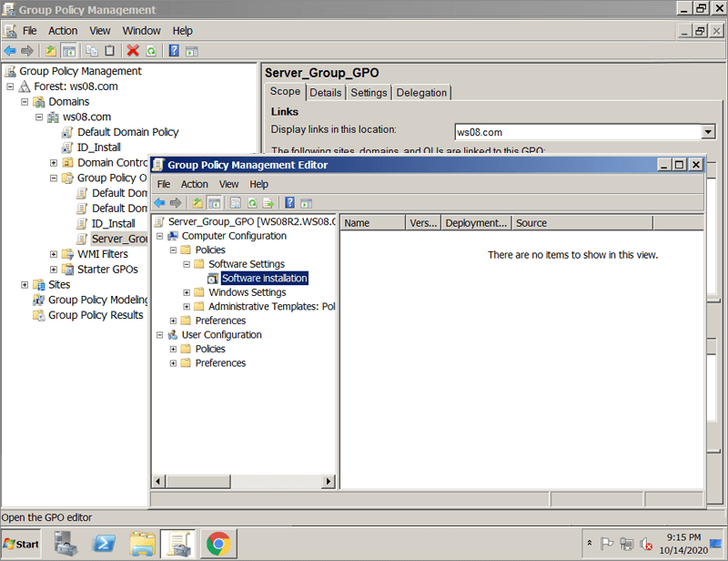
Task: Expand the Sites node in the main tree
Action: (x=25, y=285)
